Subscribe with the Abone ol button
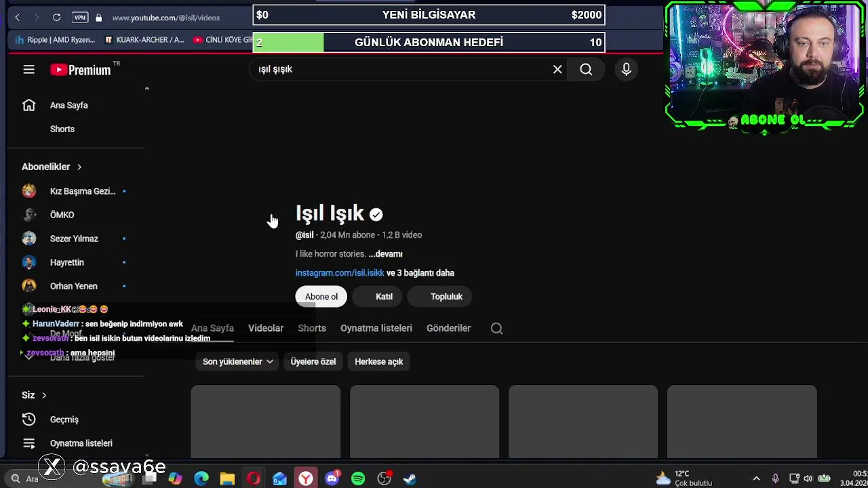Image resolution: width=868 pixels, height=488 pixels. pos(321,296)
